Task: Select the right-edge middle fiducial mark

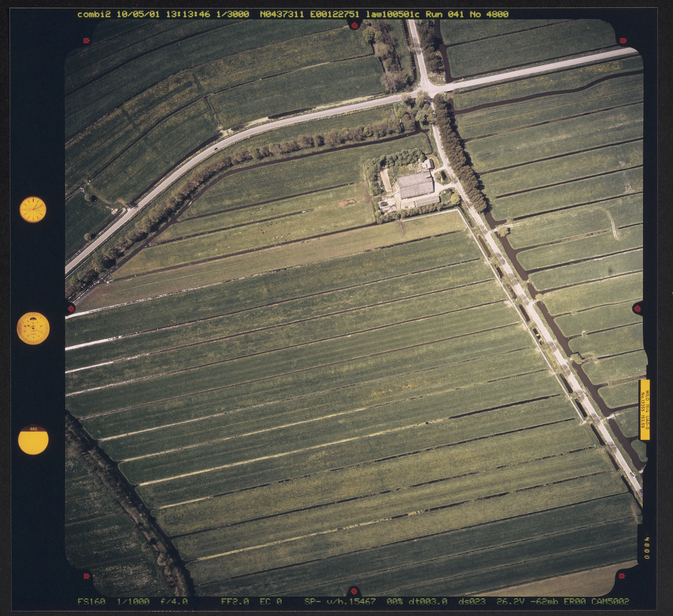Action: click(638, 308)
